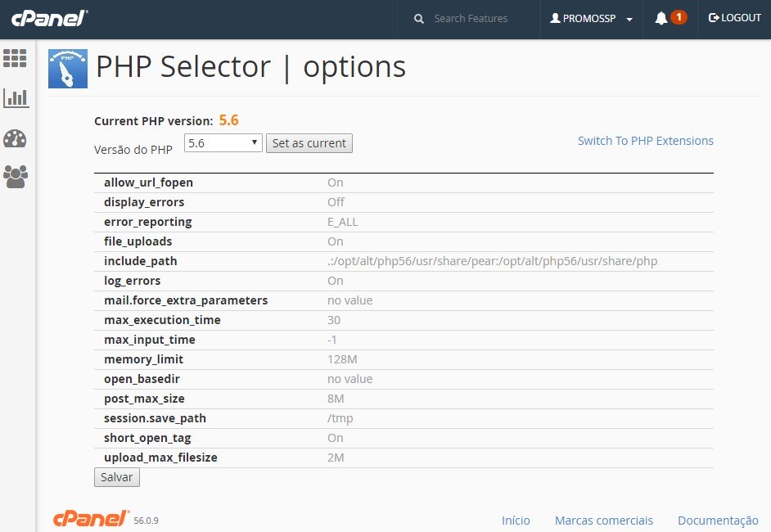The height and width of the screenshot is (532, 771).
Task: Click the include_path option label
Action: click(x=141, y=261)
